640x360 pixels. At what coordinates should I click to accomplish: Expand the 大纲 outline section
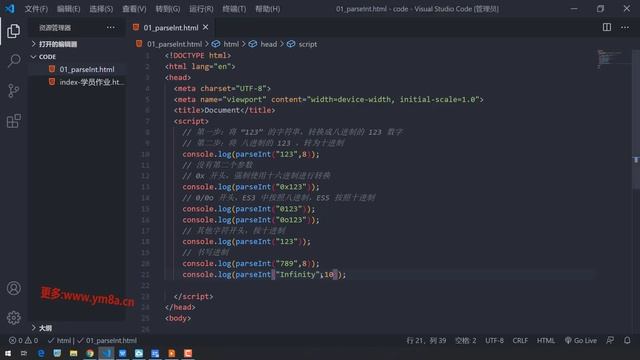pyautogui.click(x=42, y=328)
